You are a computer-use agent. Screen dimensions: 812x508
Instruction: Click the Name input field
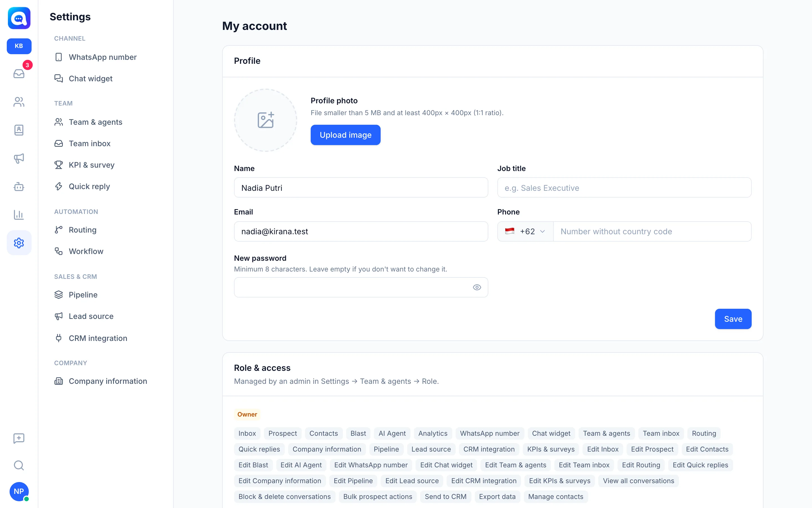pyautogui.click(x=361, y=188)
